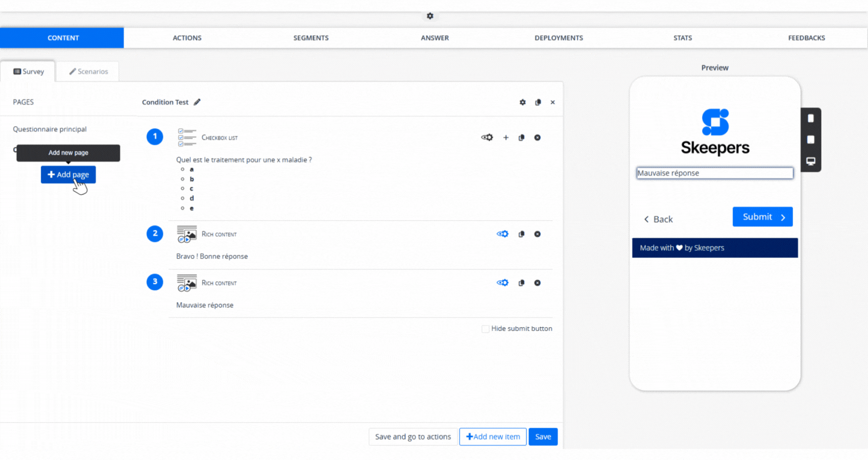Viewport: 868px width, 460px height.
Task: Open display conditions for Checkbox list item
Action: pos(487,137)
